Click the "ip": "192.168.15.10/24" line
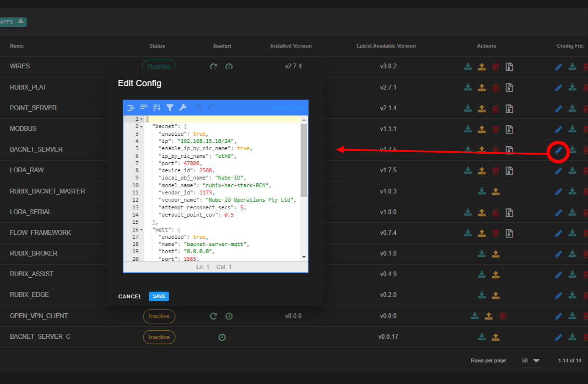This screenshot has height=384, width=588. (x=199, y=141)
